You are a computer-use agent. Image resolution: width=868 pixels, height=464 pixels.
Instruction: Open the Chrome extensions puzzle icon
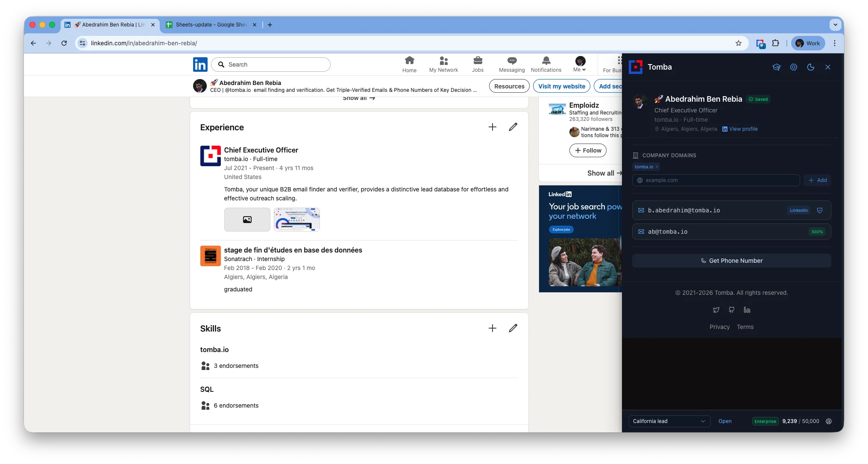776,43
